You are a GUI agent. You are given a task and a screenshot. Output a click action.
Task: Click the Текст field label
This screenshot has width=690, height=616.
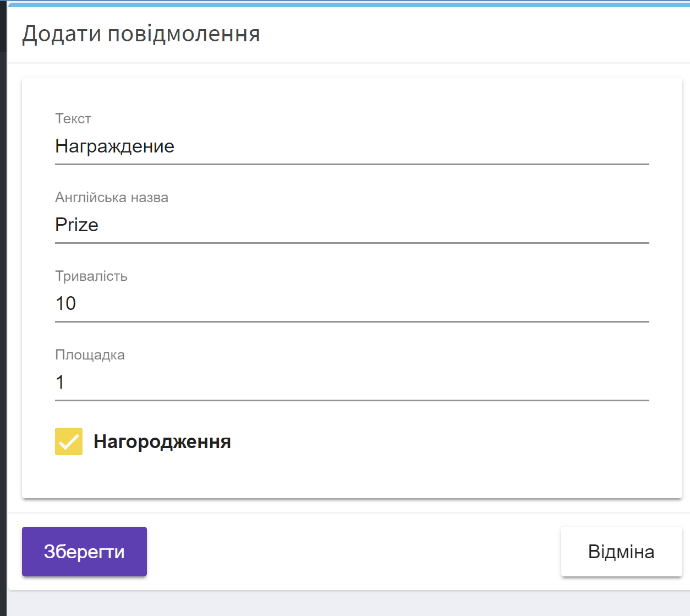click(73, 118)
